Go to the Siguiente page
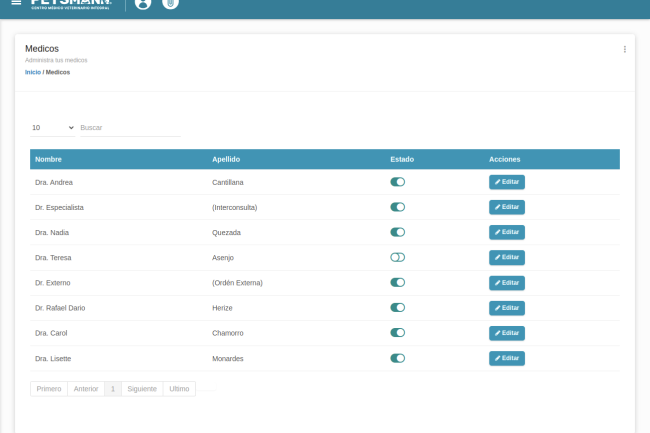This screenshot has width=650, height=433. point(141,388)
